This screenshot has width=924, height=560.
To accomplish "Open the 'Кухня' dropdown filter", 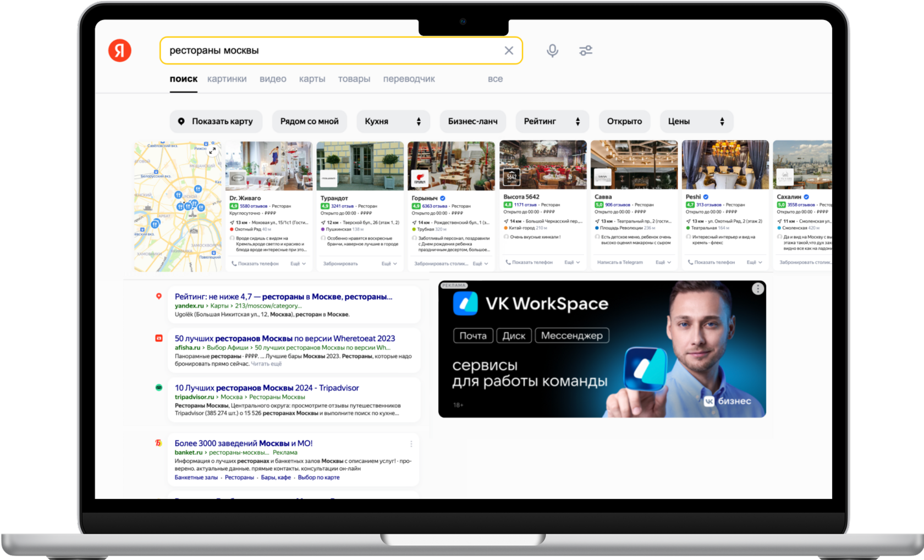I will coord(393,122).
